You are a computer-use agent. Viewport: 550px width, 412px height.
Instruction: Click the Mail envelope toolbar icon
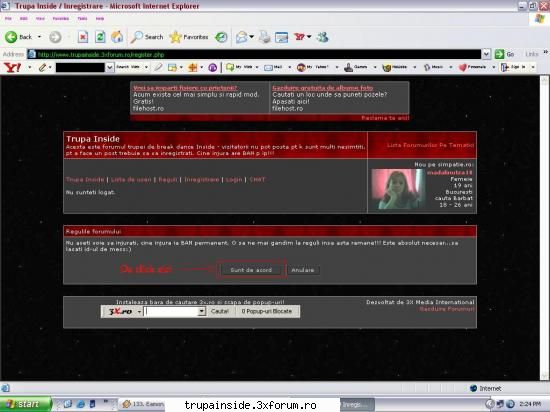241,37
